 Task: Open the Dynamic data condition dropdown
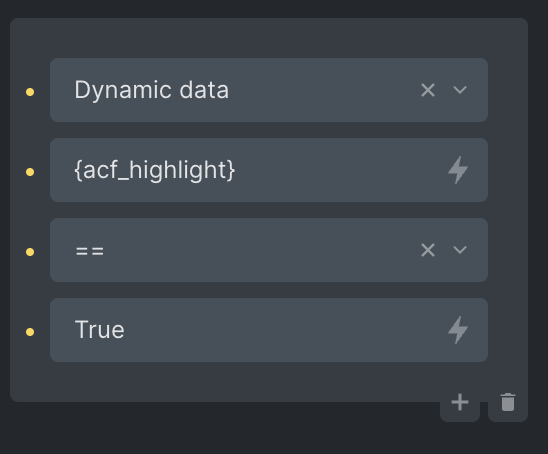pos(269,90)
